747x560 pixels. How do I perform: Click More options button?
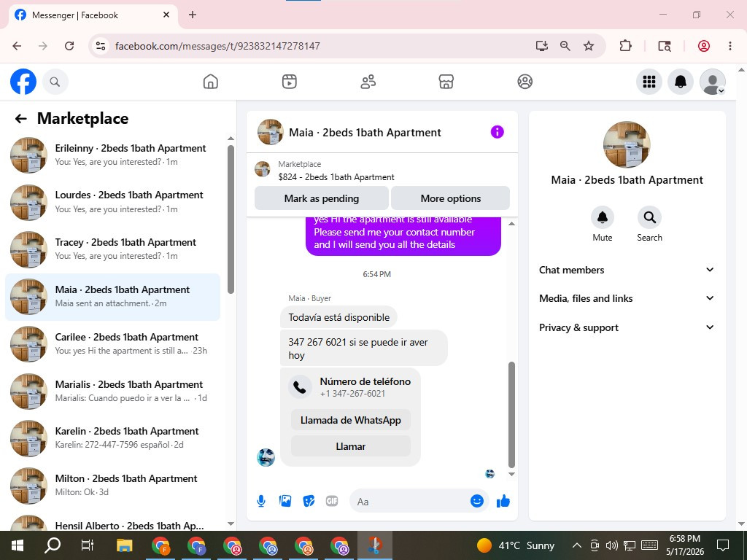pos(451,198)
